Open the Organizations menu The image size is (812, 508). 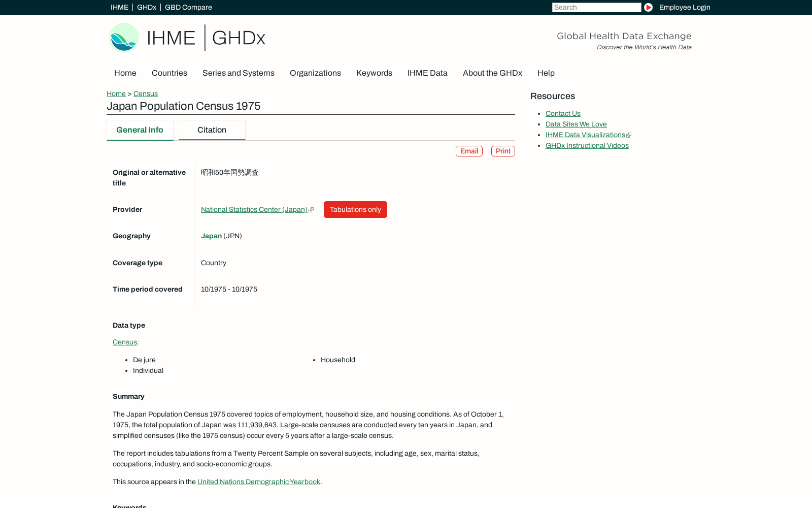click(x=315, y=73)
